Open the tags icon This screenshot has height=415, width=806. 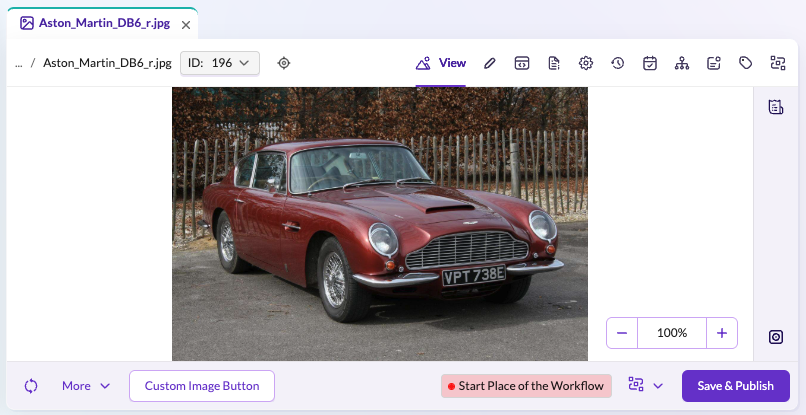coord(745,63)
